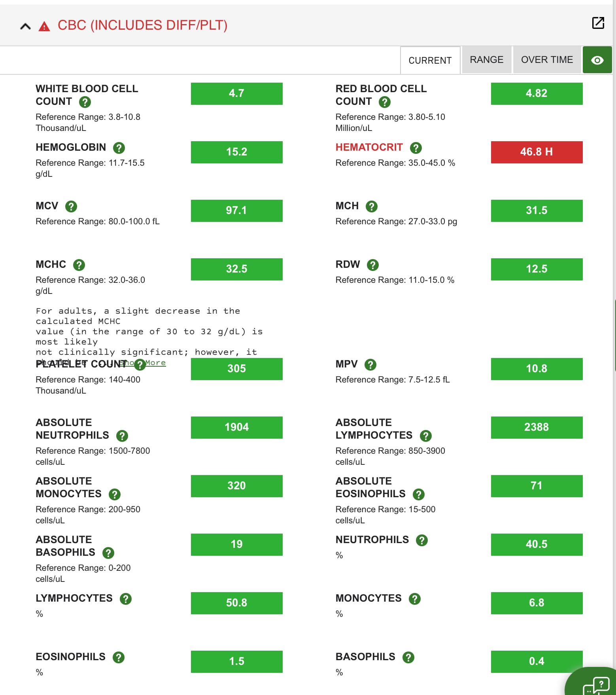
Task: Switch to the RANGE tab
Action: [486, 60]
